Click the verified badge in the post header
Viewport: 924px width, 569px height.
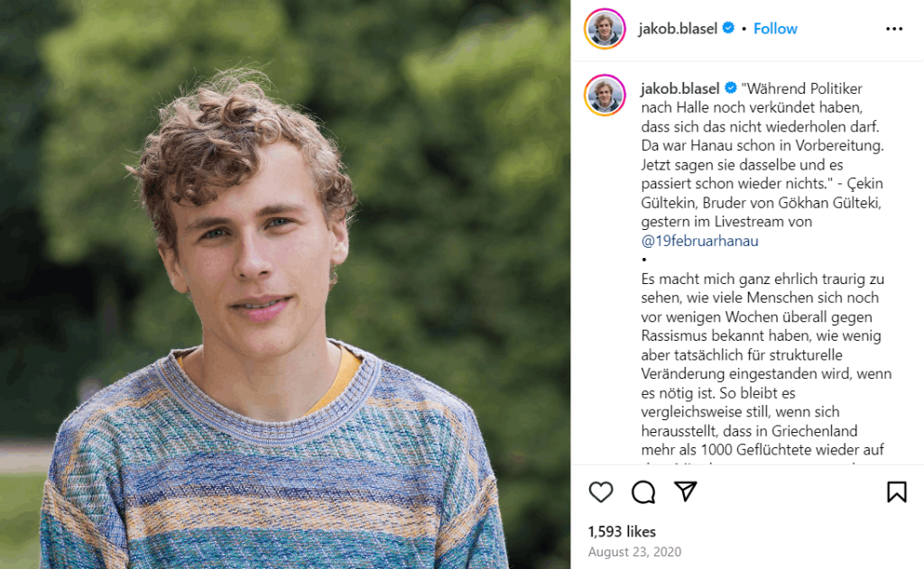click(x=728, y=29)
